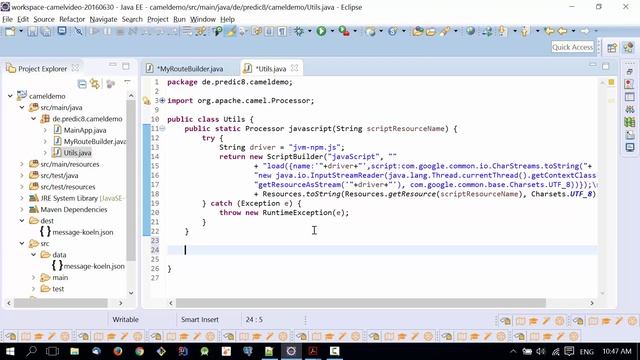The image size is (640, 360).
Task: Minimize the Project Explorer panel
Action: point(113,65)
